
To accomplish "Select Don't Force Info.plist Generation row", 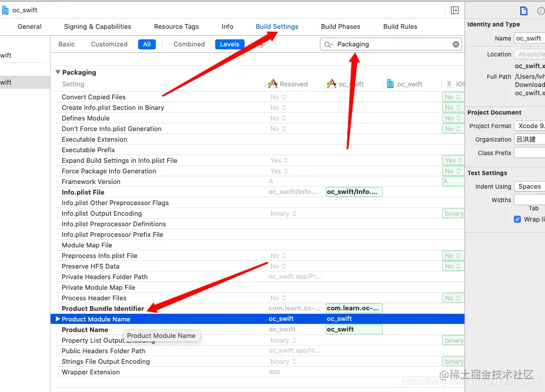I will pos(260,129).
